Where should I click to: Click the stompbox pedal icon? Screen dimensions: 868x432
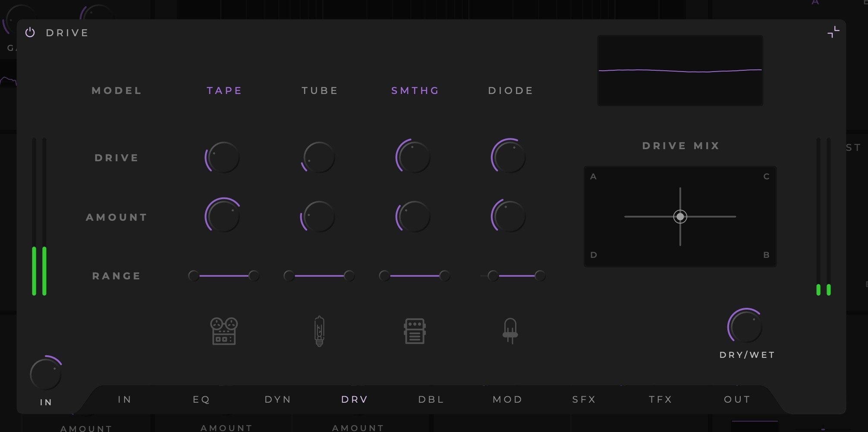pos(415,331)
